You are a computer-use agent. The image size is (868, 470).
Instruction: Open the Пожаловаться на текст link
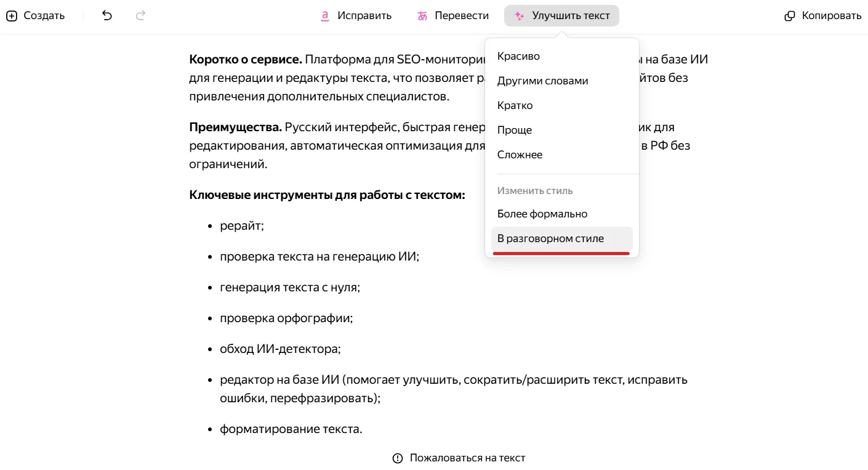[467, 458]
